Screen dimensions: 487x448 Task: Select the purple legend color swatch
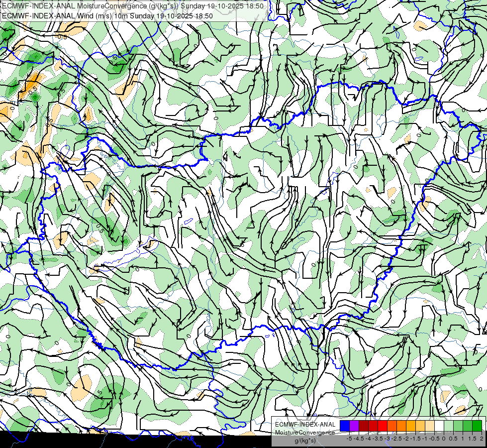(x=354, y=426)
